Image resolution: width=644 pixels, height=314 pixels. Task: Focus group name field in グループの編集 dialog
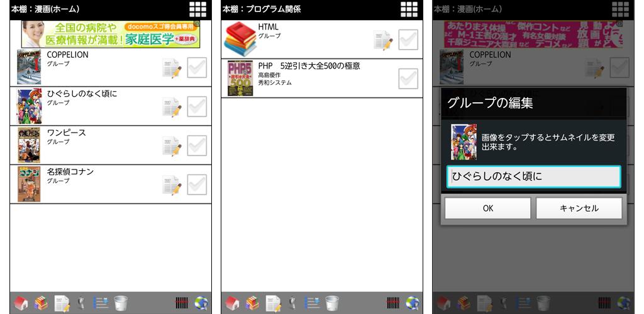click(534, 176)
